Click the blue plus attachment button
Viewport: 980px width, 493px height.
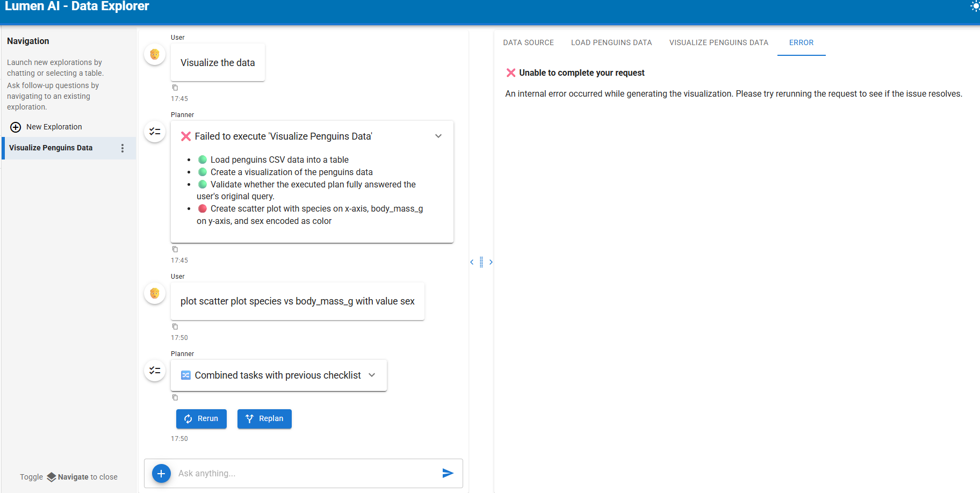pyautogui.click(x=161, y=473)
